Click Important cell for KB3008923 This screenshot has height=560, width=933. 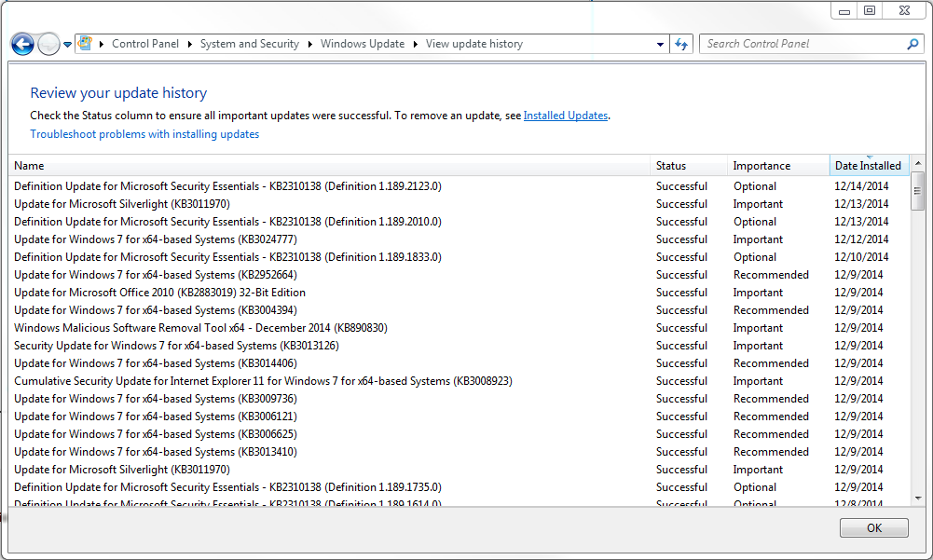coord(758,381)
